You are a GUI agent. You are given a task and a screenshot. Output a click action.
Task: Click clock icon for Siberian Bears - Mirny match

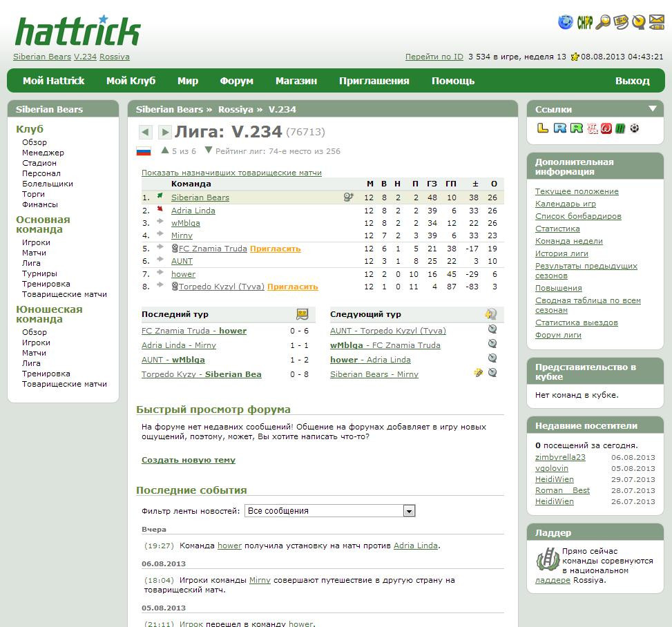click(x=492, y=372)
